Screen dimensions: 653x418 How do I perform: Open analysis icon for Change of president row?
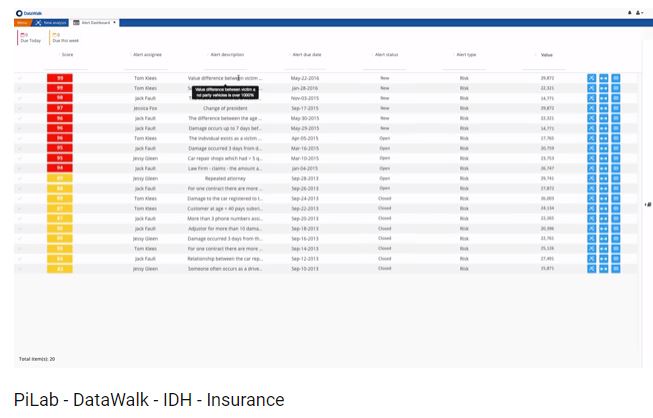[591, 108]
